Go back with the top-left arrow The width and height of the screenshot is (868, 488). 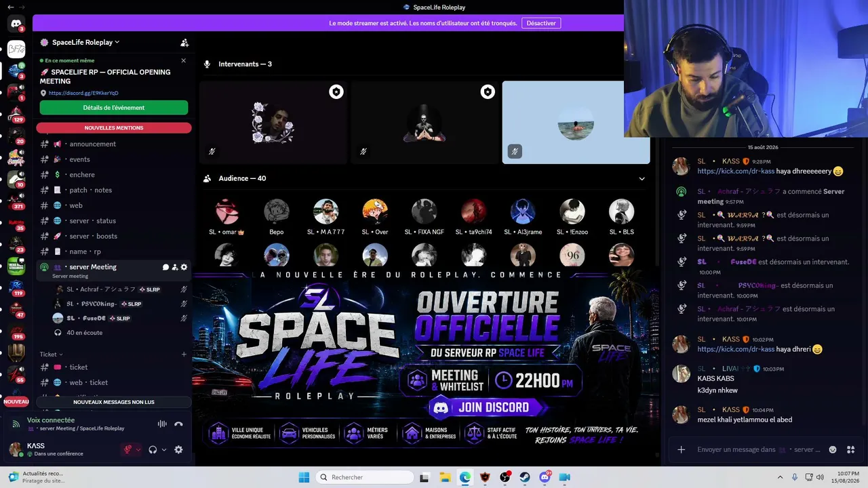click(11, 7)
